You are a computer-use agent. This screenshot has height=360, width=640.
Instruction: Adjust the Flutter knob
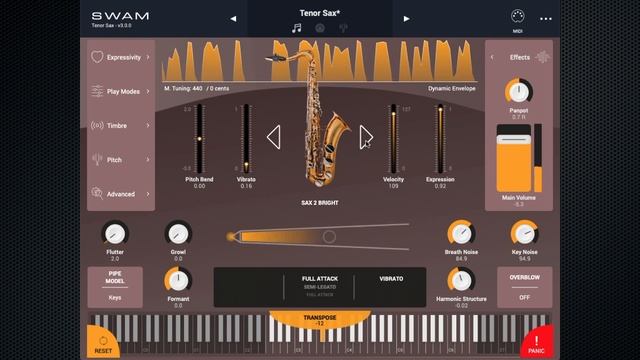coord(115,234)
